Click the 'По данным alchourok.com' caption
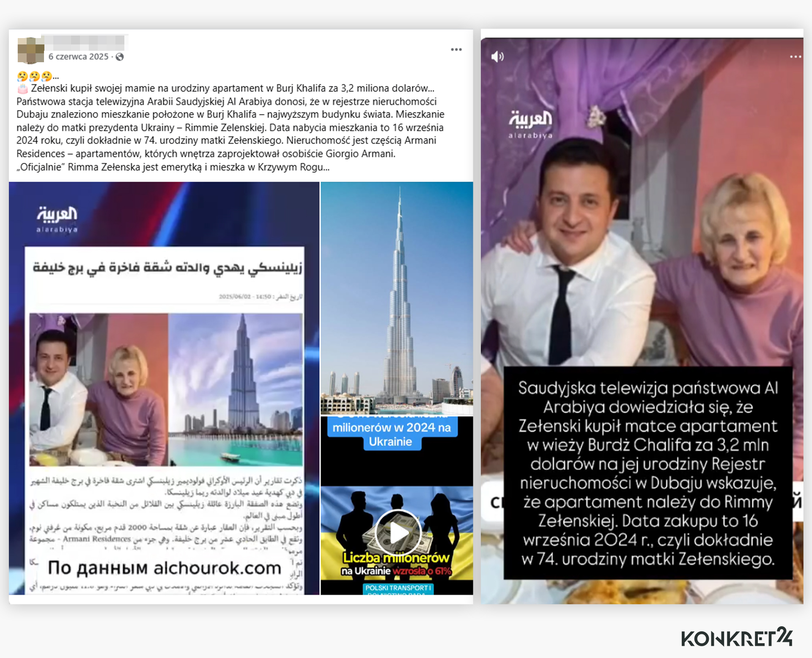 tap(165, 567)
